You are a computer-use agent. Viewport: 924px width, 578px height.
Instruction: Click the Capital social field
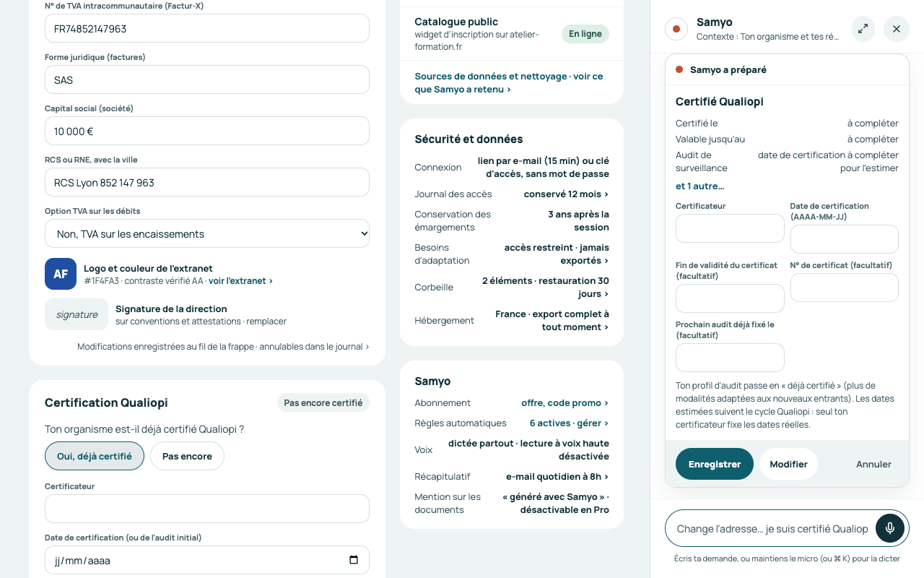207,131
